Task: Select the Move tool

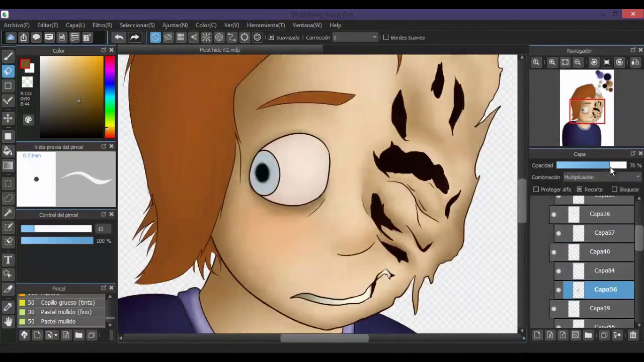Action: click(8, 118)
